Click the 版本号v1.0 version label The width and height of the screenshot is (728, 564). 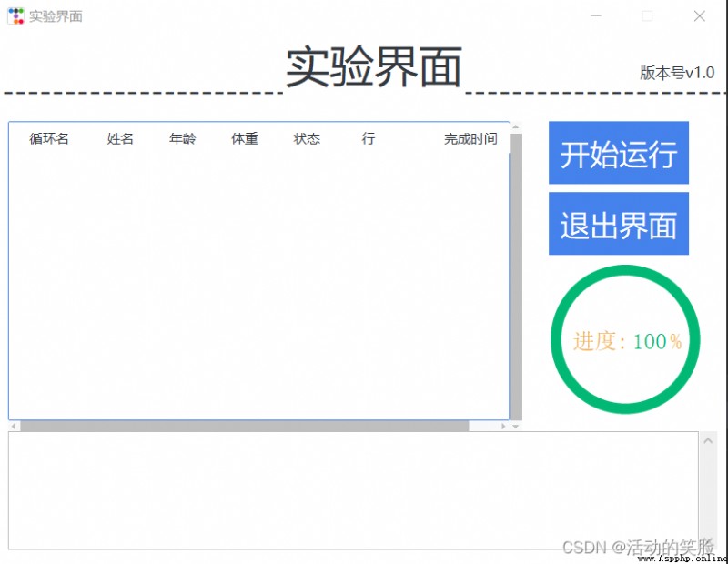677,73
